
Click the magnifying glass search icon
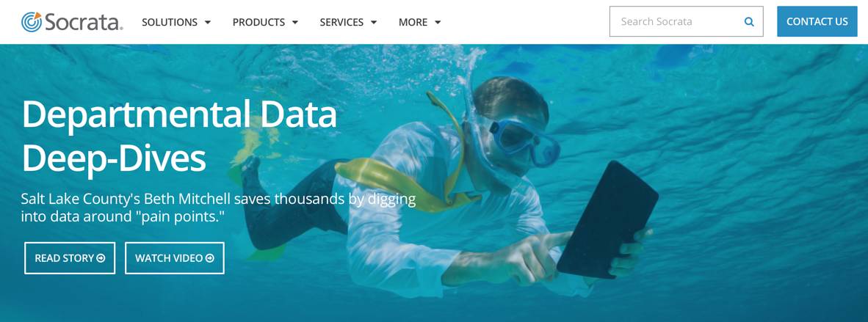click(749, 22)
